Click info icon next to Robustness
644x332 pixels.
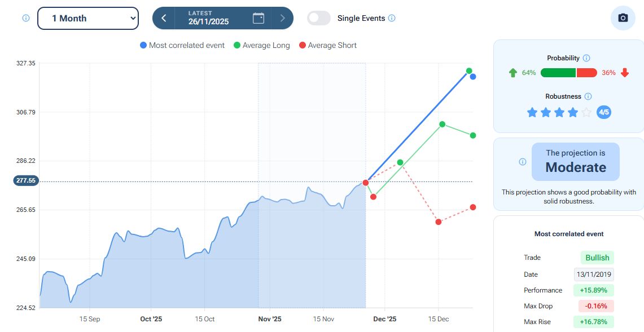(x=588, y=96)
